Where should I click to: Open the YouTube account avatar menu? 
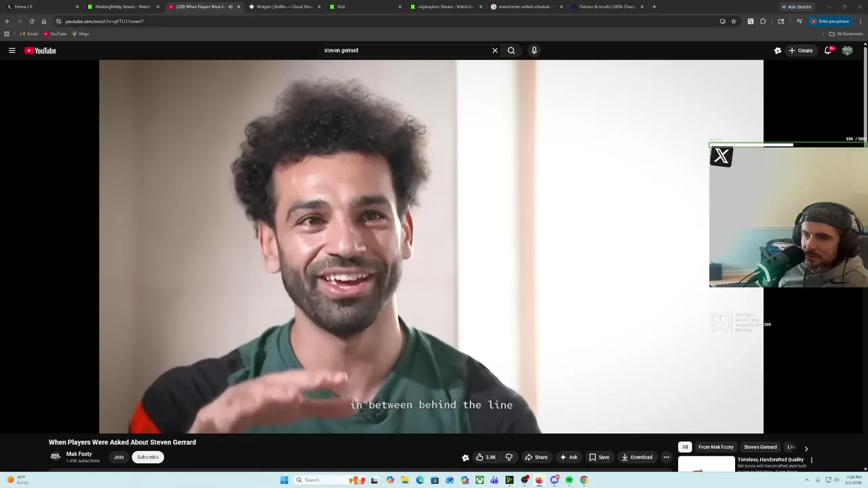847,50
